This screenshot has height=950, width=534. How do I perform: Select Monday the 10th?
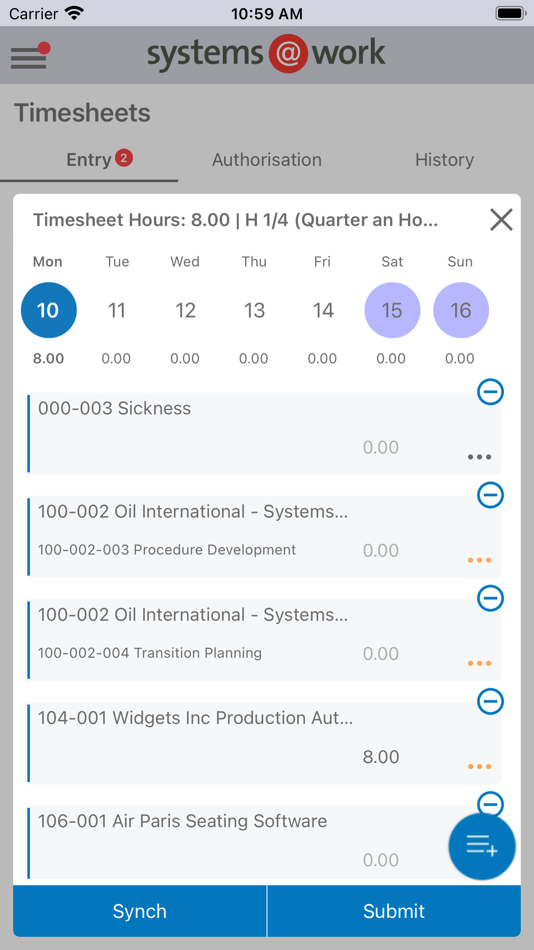[x=48, y=310]
